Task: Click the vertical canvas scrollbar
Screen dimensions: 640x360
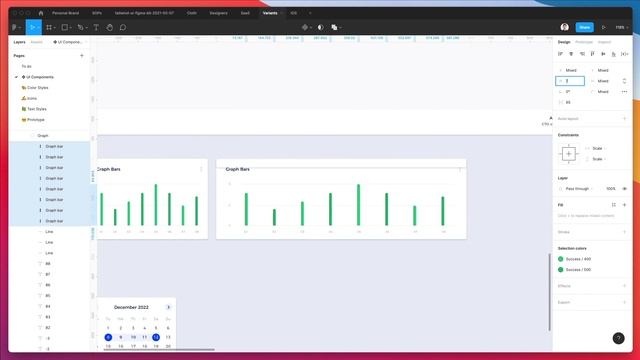Action: point(549,292)
